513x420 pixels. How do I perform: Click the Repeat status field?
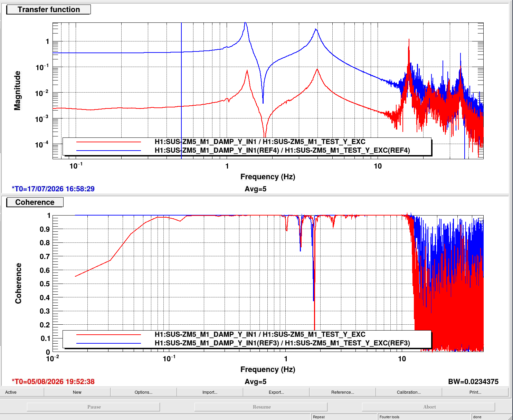344,417
